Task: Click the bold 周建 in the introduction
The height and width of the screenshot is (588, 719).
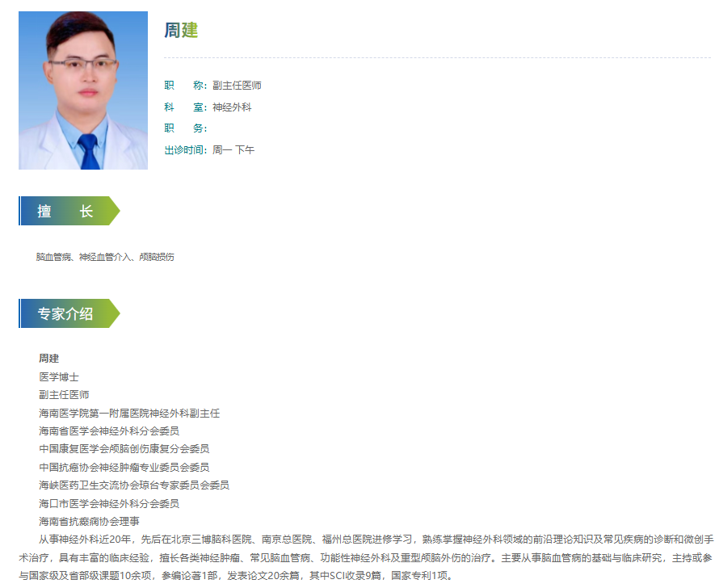Action: (49, 359)
